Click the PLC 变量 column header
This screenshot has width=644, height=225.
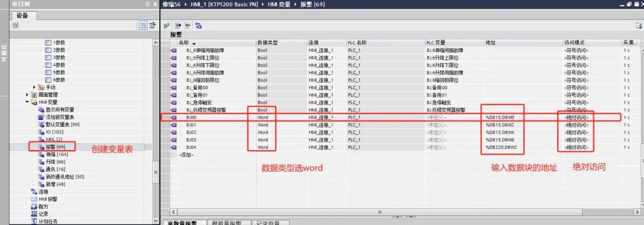coord(454,43)
